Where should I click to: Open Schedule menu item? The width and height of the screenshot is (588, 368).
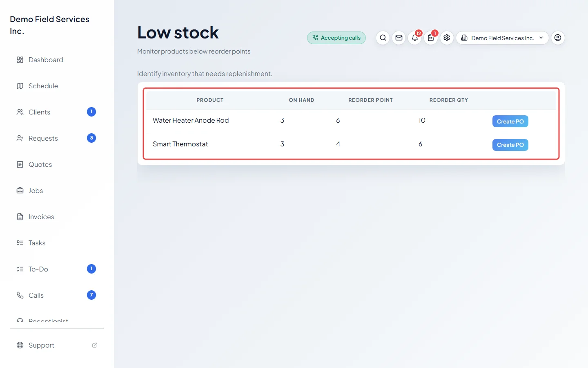point(57,86)
